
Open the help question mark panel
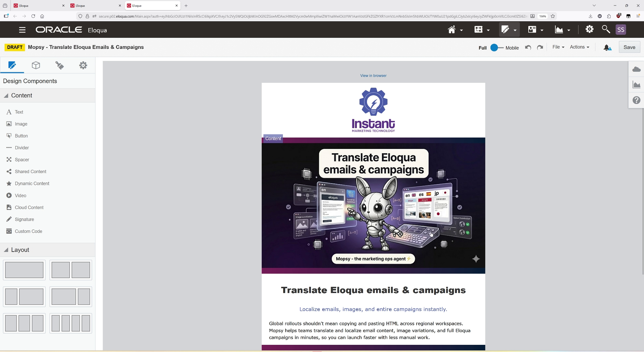pos(636,100)
